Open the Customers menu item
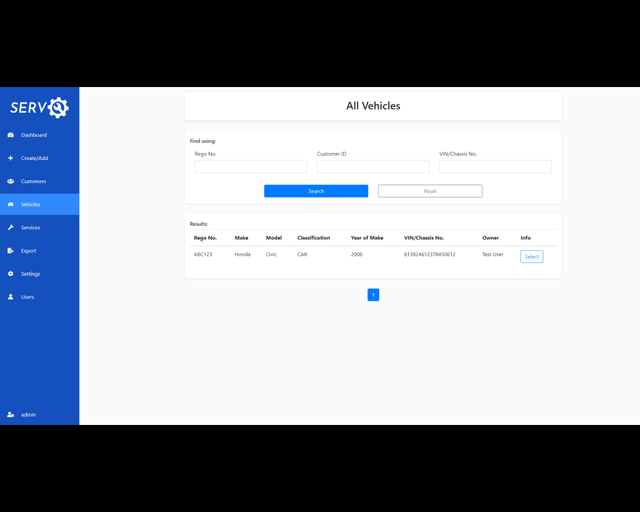The image size is (640, 512). (x=33, y=181)
